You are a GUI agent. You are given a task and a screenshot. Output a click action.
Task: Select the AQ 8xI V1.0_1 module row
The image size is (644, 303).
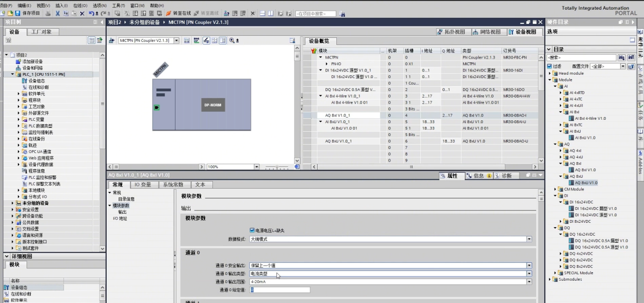(420, 115)
